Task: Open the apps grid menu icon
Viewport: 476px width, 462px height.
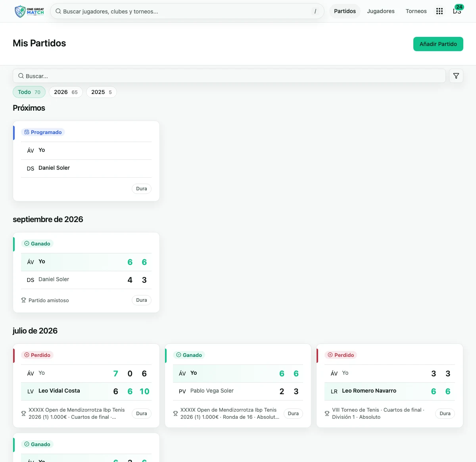Action: point(440,11)
